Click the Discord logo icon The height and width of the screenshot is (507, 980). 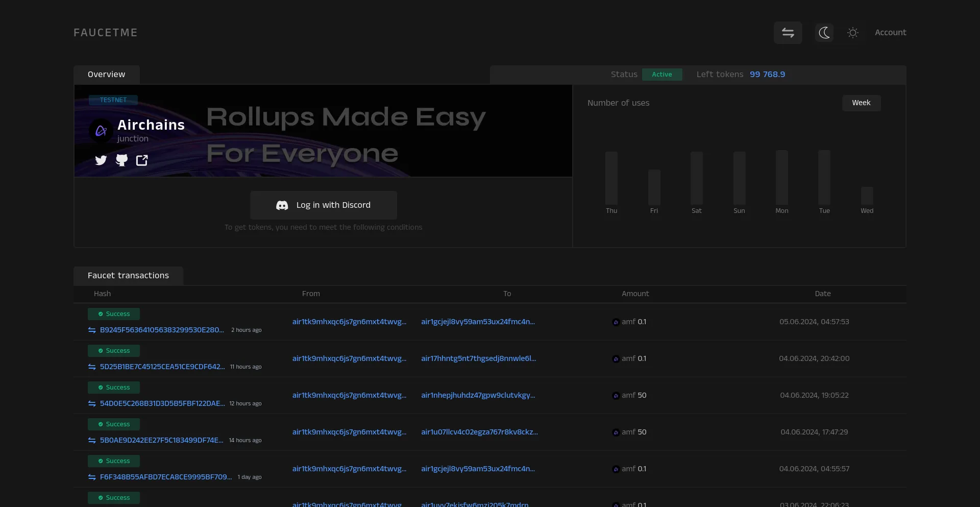coord(282,205)
